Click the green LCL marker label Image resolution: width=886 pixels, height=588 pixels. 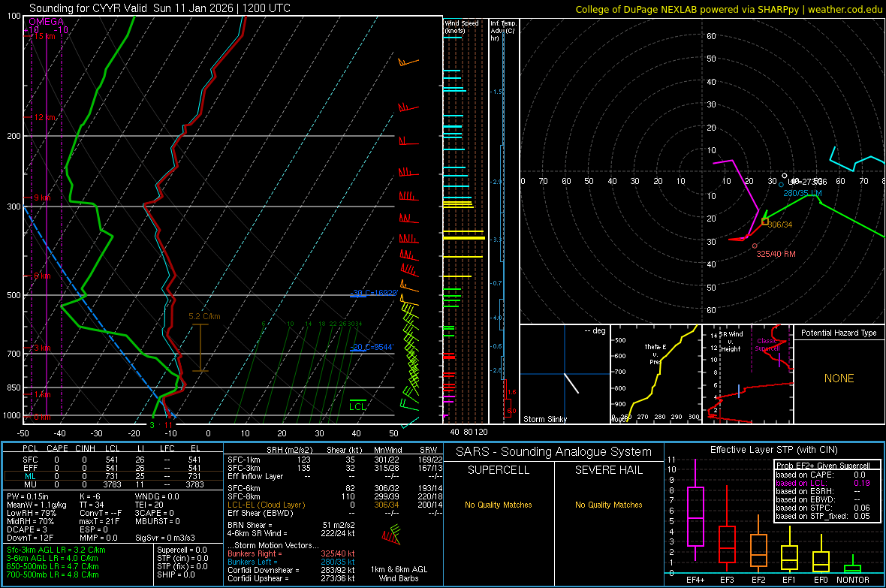pyautogui.click(x=357, y=406)
